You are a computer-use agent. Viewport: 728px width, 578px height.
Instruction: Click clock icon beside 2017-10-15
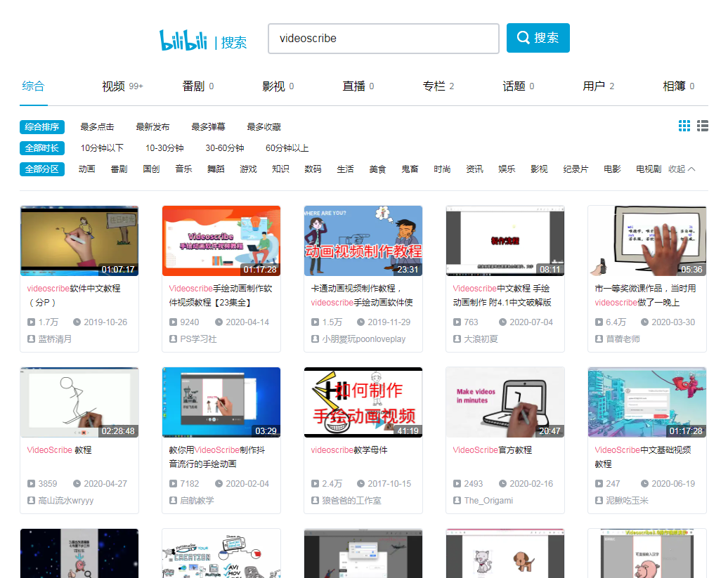tap(360, 483)
